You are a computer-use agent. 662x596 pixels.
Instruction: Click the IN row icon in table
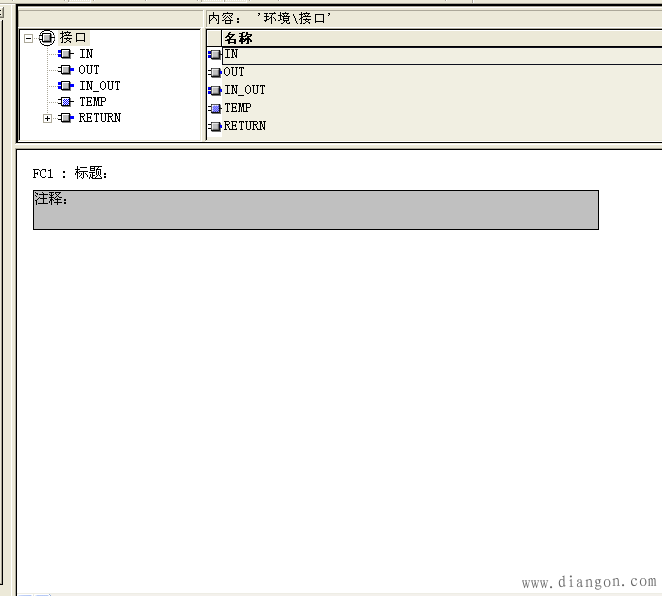pos(214,54)
